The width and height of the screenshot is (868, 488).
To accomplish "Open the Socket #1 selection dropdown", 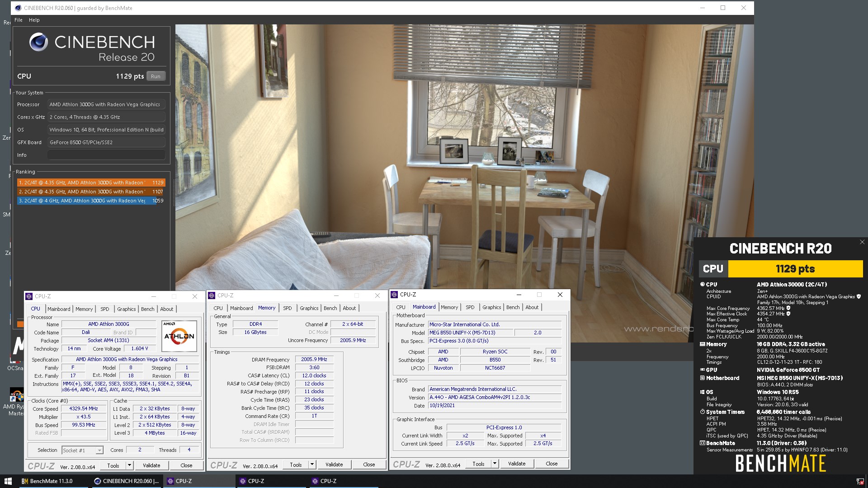I will pyautogui.click(x=83, y=450).
